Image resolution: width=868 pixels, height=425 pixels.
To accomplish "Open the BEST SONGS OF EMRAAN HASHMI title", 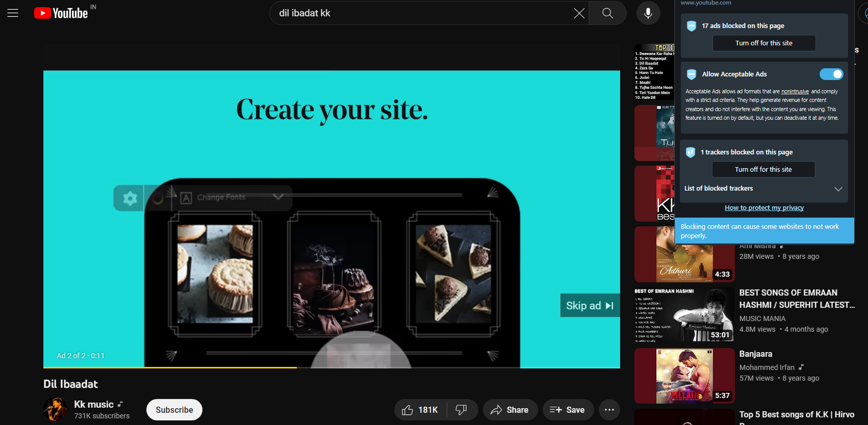I will 797,299.
